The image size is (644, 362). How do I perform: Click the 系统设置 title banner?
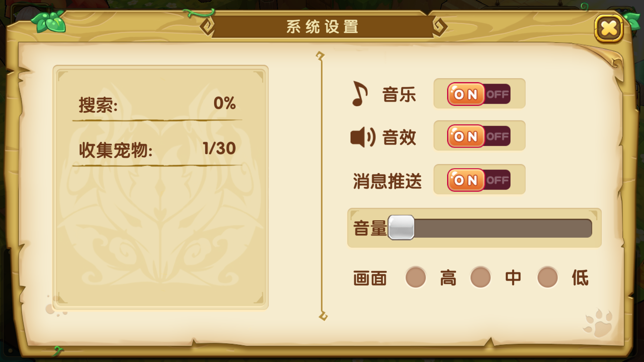coord(323,26)
